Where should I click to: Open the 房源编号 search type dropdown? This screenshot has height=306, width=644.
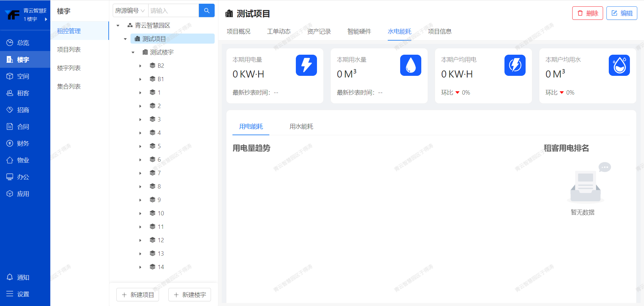[130, 11]
